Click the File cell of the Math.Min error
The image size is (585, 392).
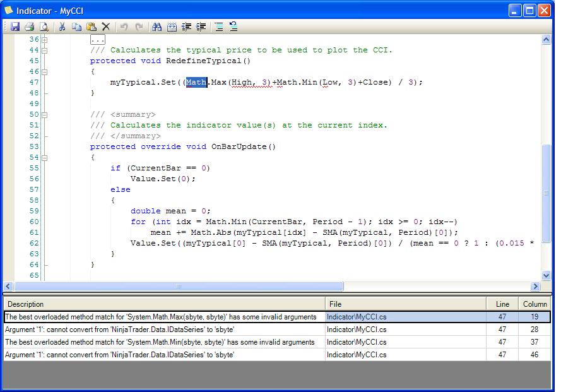406,342
